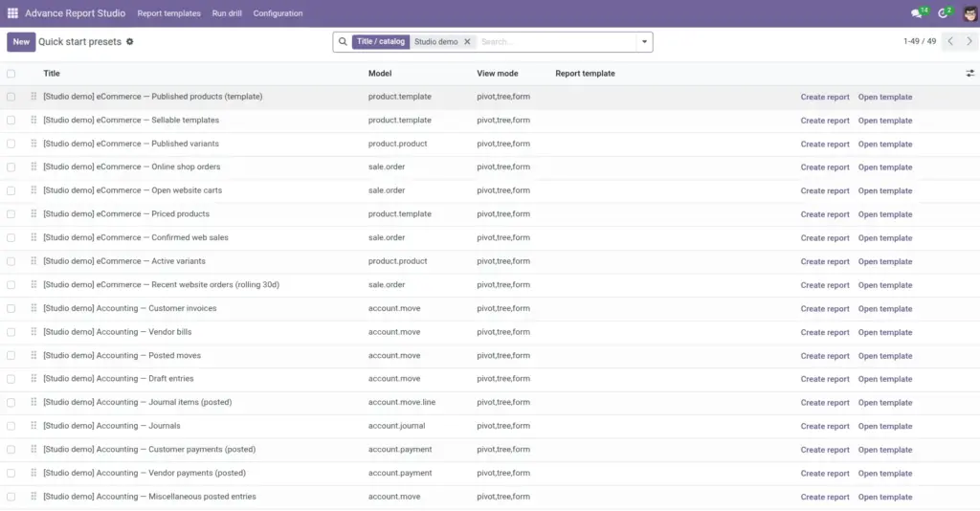This screenshot has width=980, height=511.
Task: Check the Published products (template) row checkbox
Action: point(11,97)
